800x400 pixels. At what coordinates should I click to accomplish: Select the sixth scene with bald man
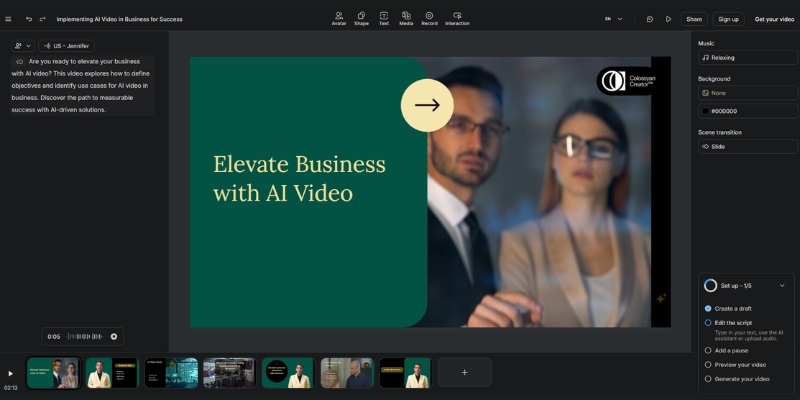pyautogui.click(x=347, y=373)
